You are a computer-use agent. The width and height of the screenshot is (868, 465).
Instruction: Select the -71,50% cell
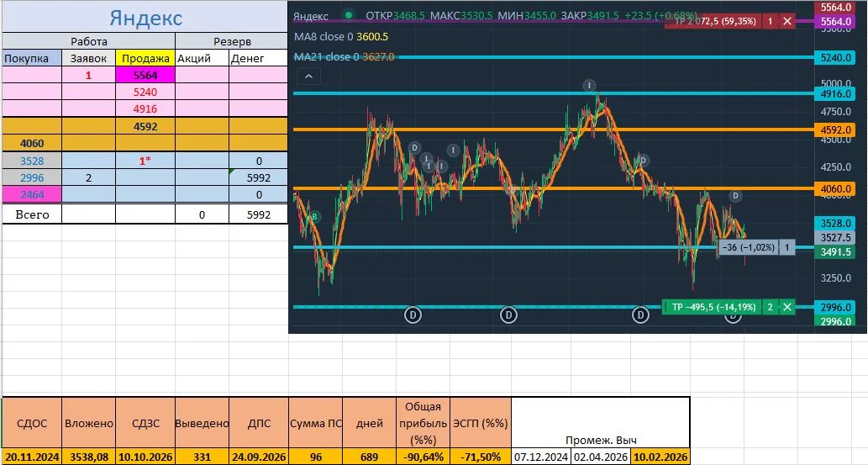(x=480, y=457)
